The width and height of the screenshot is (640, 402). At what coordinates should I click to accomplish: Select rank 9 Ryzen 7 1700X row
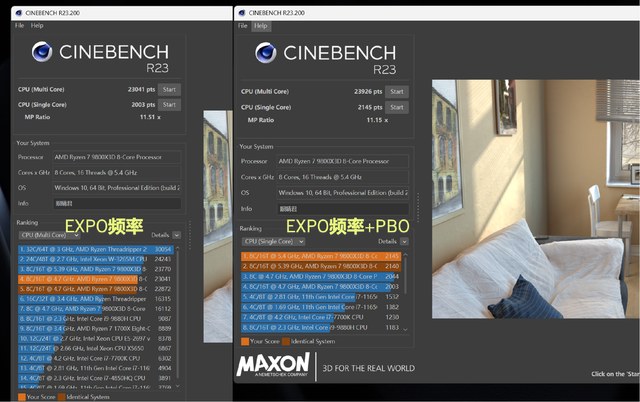click(x=96, y=329)
